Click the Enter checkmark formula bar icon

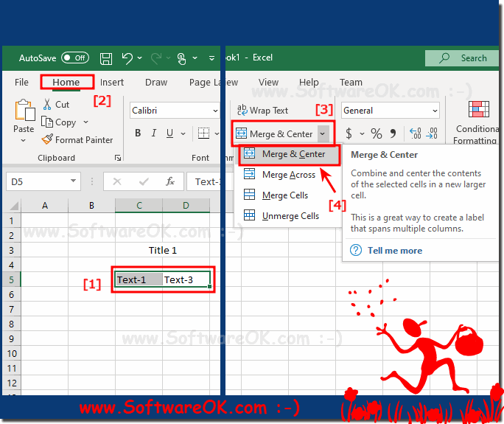click(x=144, y=181)
